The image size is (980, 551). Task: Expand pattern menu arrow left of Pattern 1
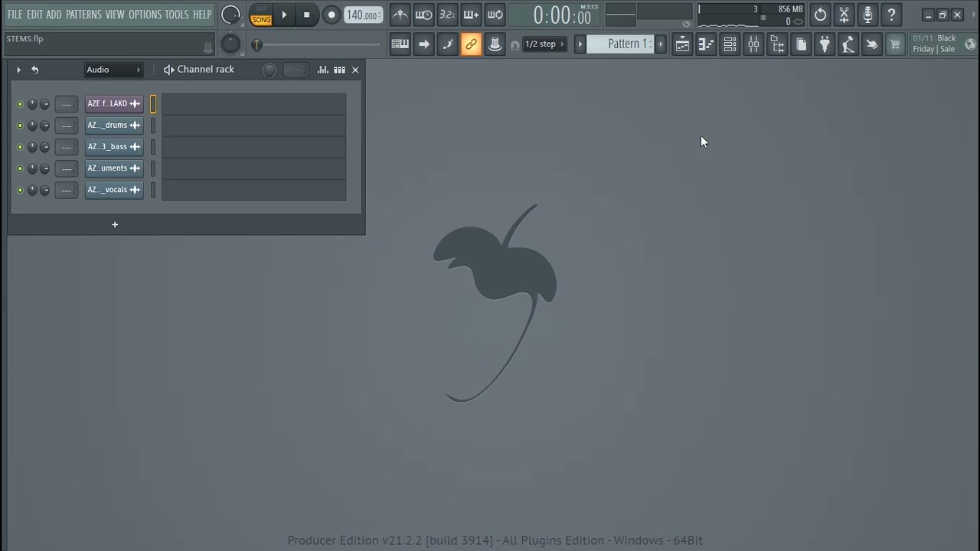tap(580, 44)
